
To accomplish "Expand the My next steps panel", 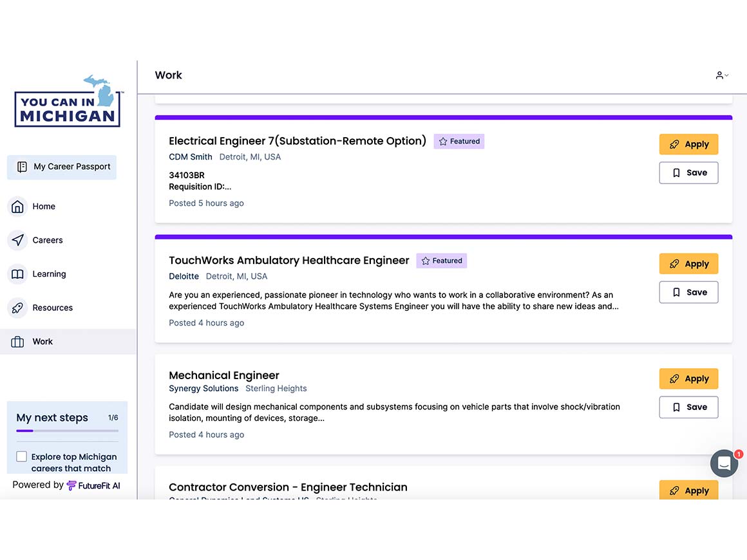I will (52, 417).
